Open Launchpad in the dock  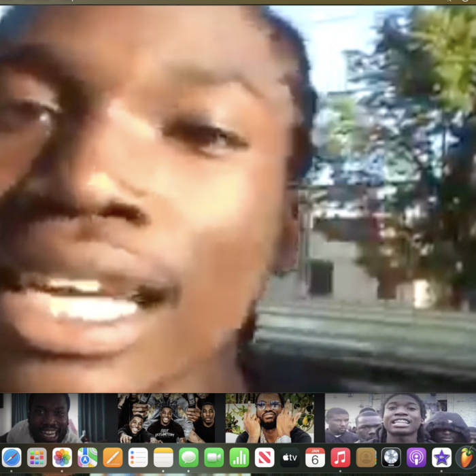37,457
